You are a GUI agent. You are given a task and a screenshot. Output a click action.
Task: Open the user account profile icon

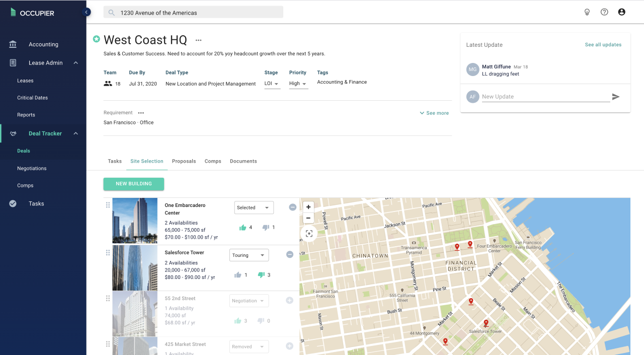coord(622,12)
